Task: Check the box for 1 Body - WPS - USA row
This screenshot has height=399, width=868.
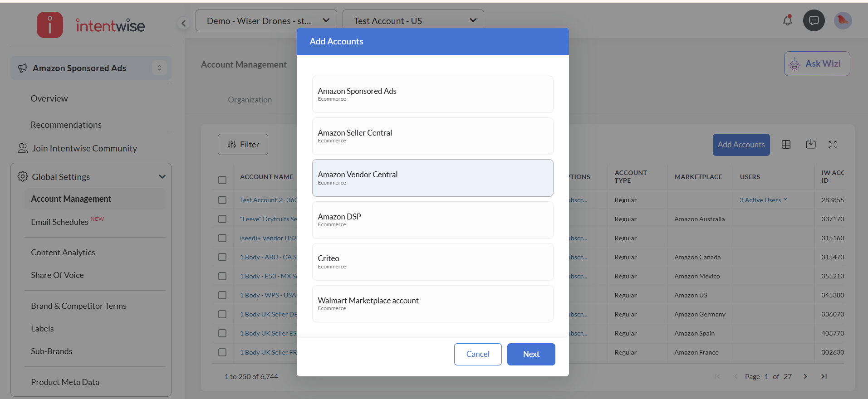Action: (222, 295)
